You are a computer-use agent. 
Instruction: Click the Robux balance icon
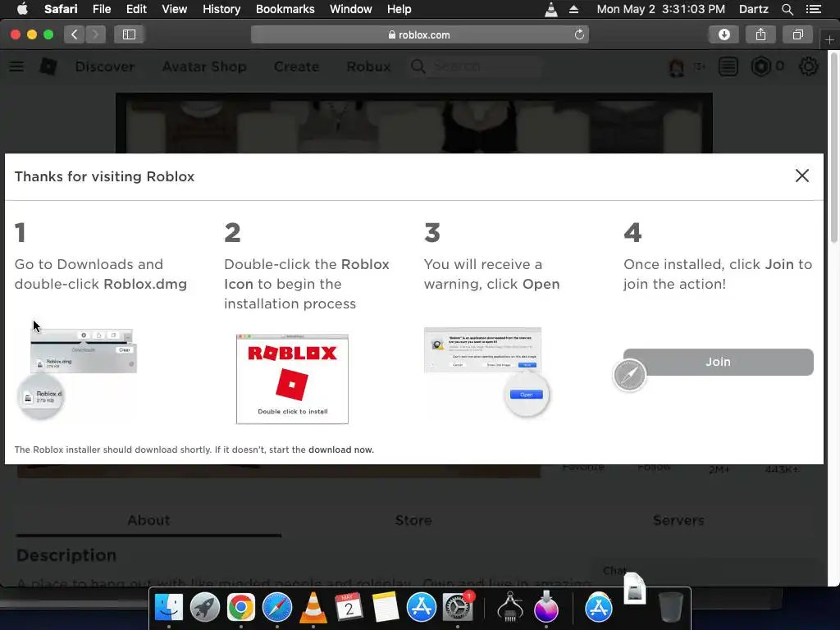[x=760, y=66]
